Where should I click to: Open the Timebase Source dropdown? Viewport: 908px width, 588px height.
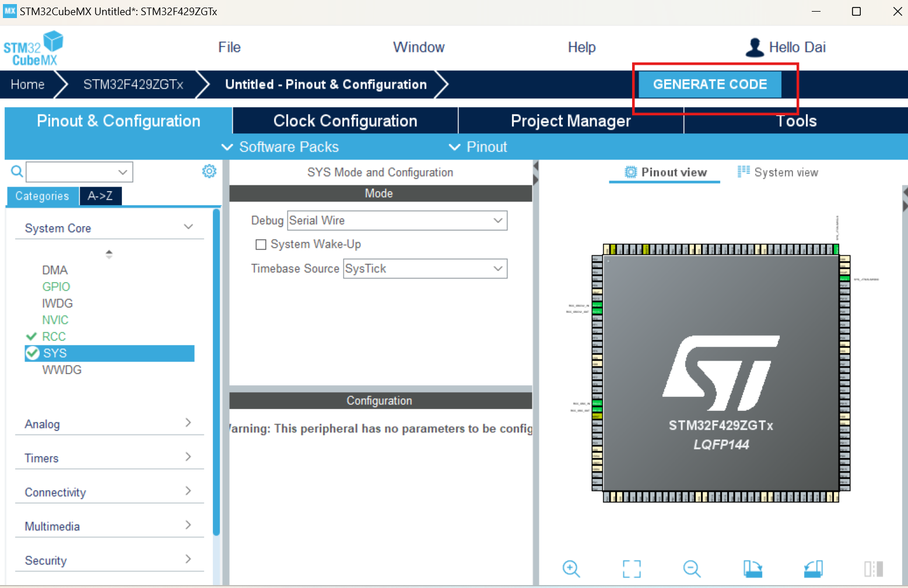click(x=425, y=269)
